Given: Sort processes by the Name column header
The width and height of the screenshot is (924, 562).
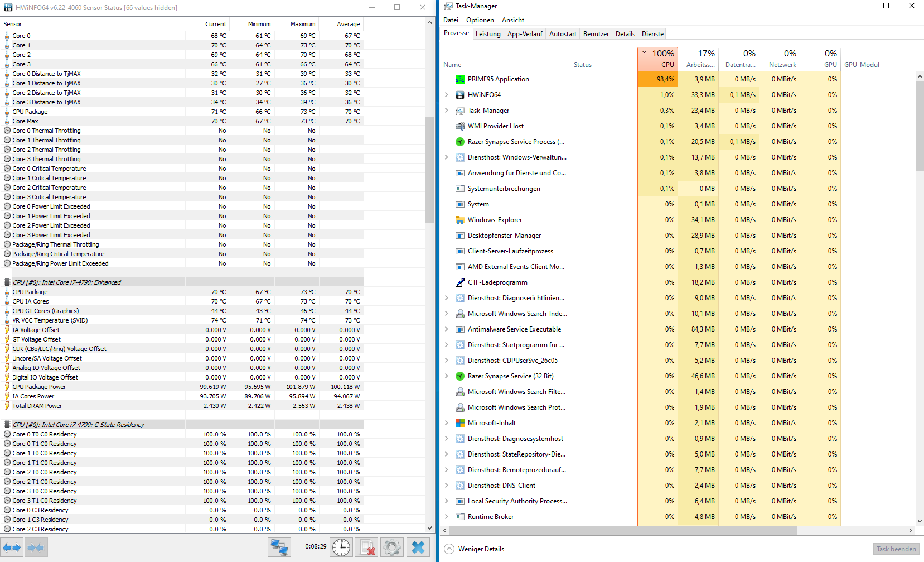Looking at the screenshot, I should pyautogui.click(x=505, y=59).
